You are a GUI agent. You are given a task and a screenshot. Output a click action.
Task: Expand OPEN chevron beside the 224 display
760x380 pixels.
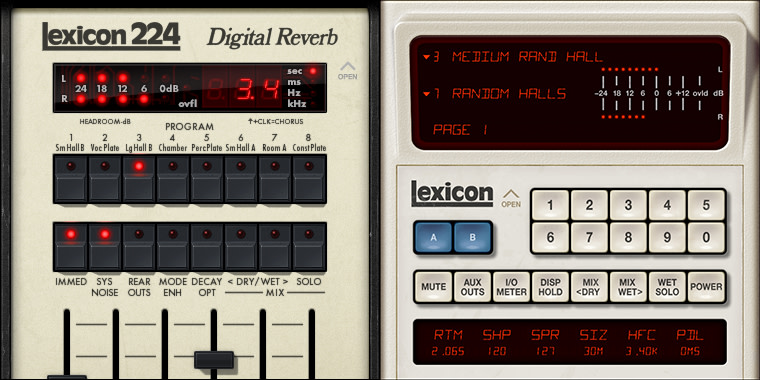(348, 71)
